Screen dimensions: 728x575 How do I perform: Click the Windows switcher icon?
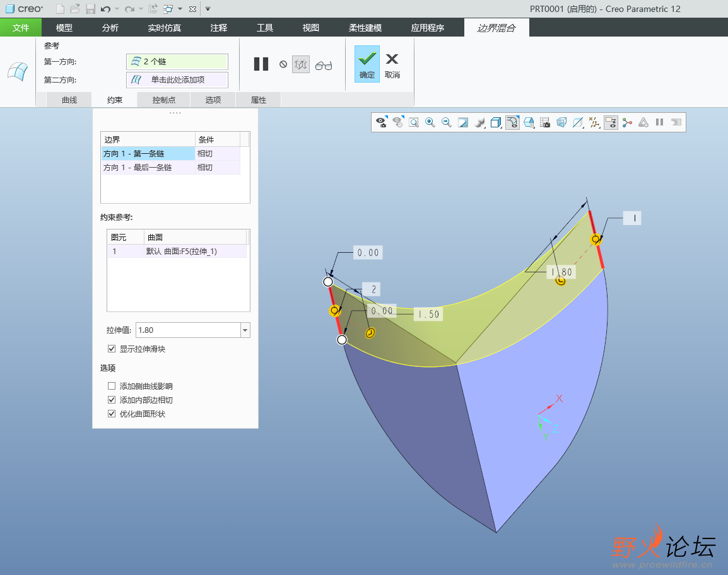tap(168, 9)
